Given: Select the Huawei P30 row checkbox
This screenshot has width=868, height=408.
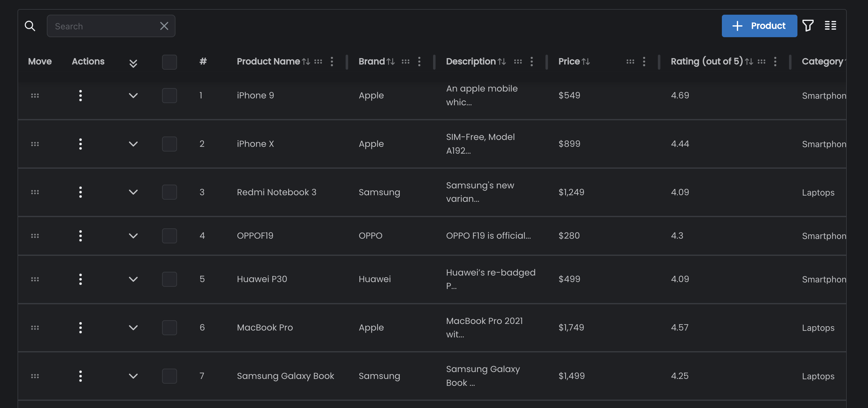Looking at the screenshot, I should [x=169, y=279].
